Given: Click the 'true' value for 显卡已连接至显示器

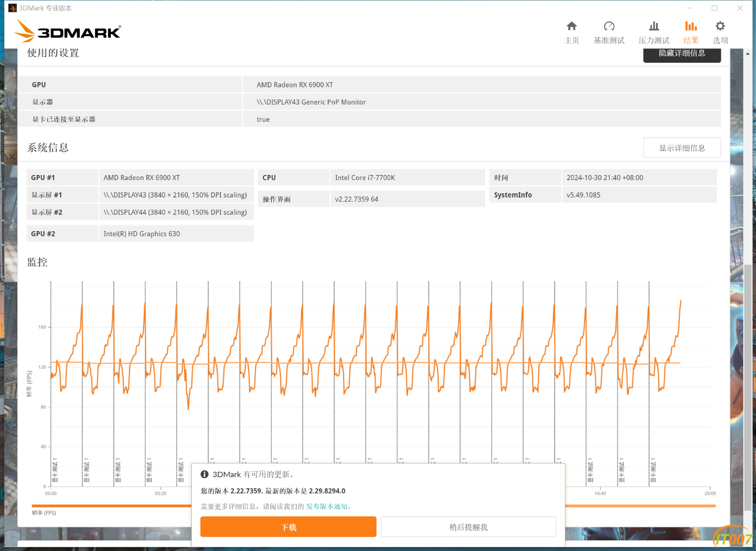Looking at the screenshot, I should [x=263, y=119].
